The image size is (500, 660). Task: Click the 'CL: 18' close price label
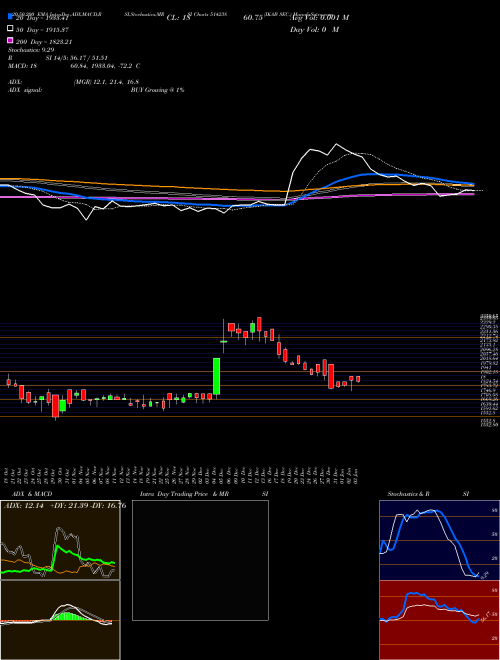click(179, 18)
